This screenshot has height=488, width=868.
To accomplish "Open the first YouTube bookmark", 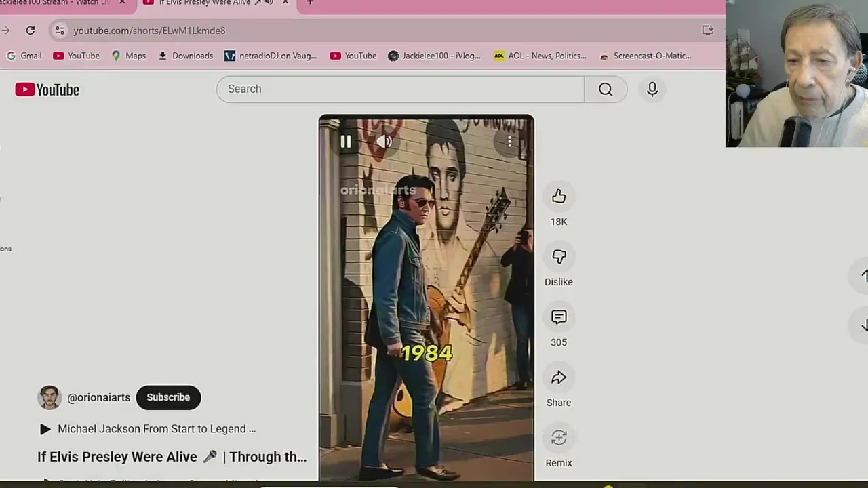I will tap(77, 56).
